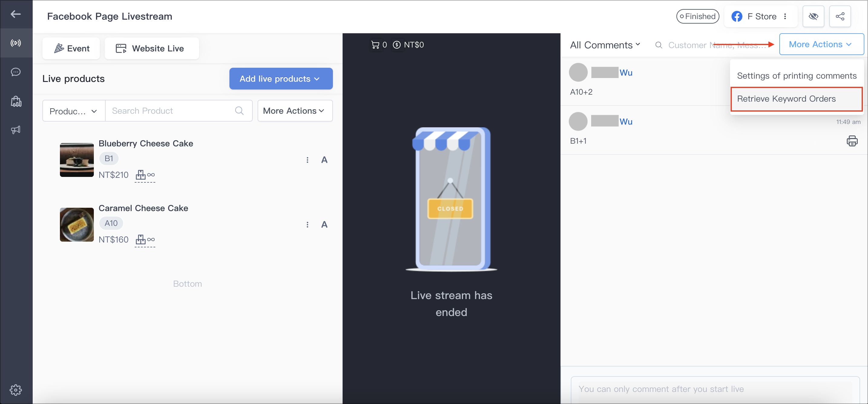Viewport: 868px width, 404px height.
Task: Open the Product type search dropdown
Action: pos(74,111)
